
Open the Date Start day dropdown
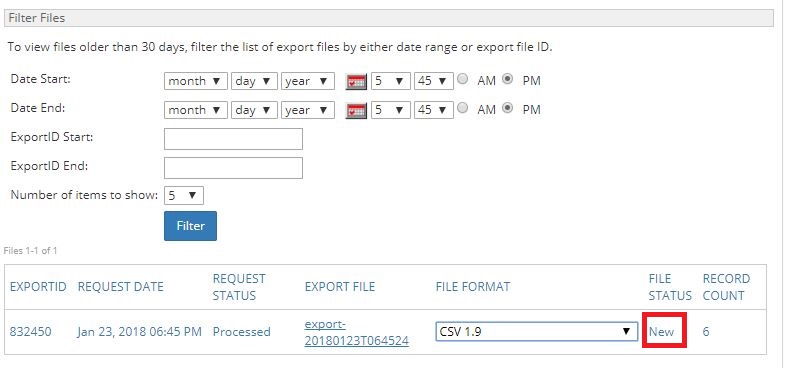[254, 81]
